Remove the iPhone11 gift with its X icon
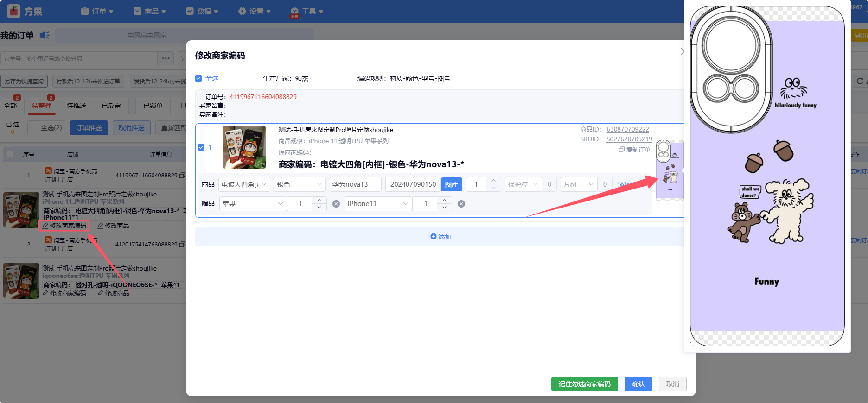Screen dimensions: 868x403 pos(461,204)
